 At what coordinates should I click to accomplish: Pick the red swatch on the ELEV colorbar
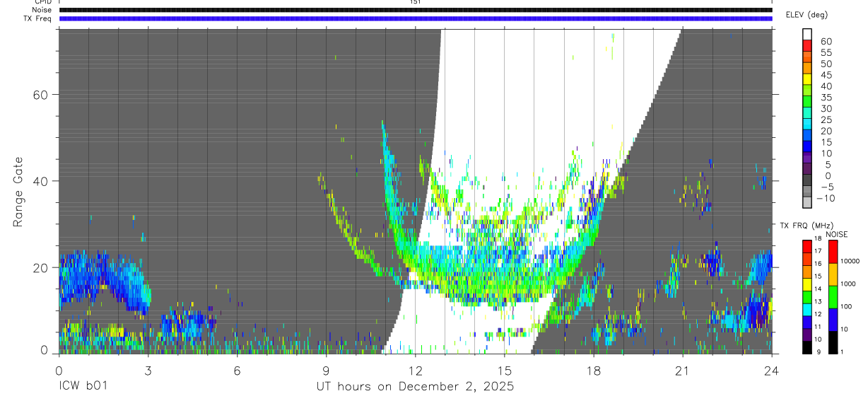[x=807, y=45]
